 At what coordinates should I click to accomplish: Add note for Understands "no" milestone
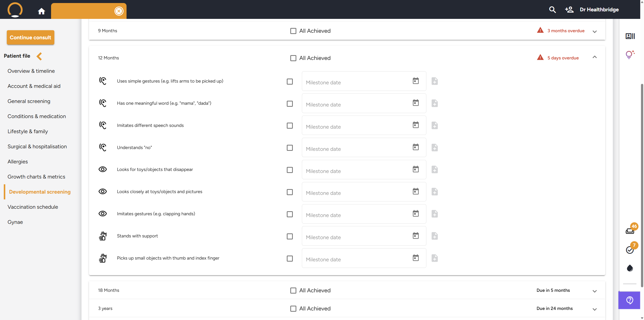tap(434, 148)
